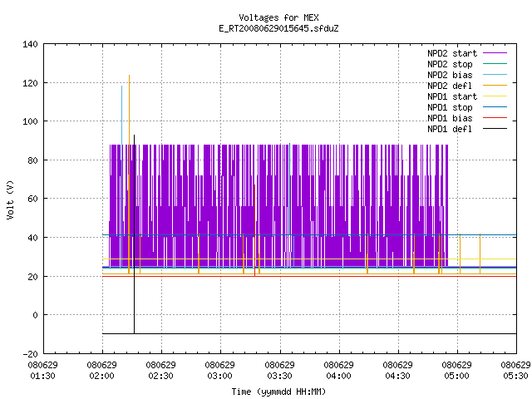Click the purple NPD2 start legend line
Viewport: 532px width, 399px height.
[495, 53]
